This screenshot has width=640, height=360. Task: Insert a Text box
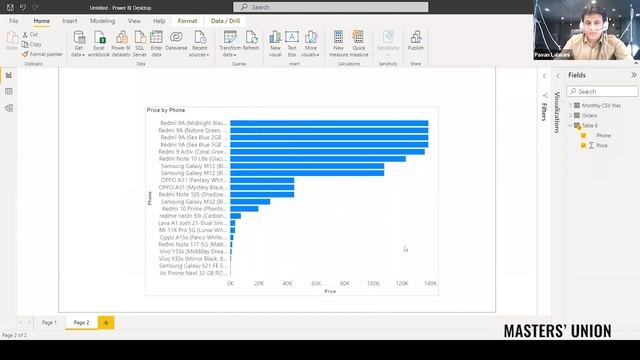(x=292, y=44)
